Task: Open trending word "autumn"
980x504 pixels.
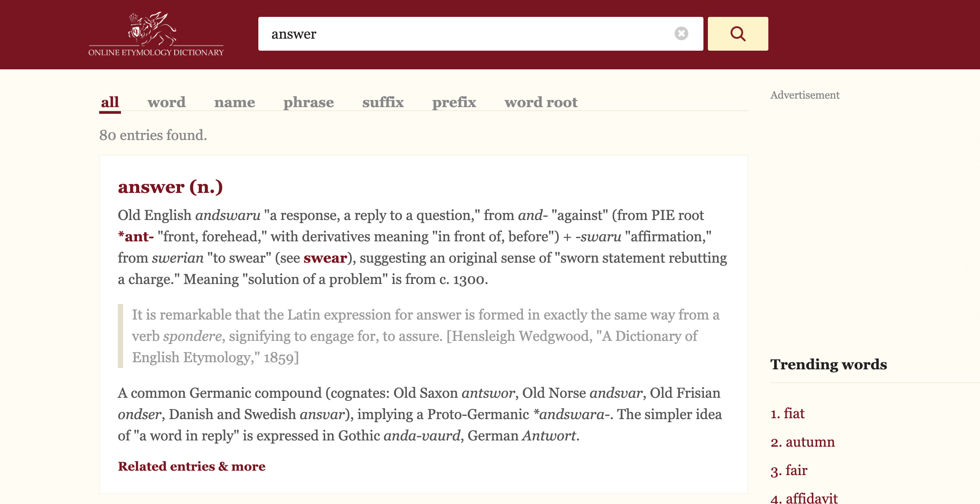Action: coord(810,442)
